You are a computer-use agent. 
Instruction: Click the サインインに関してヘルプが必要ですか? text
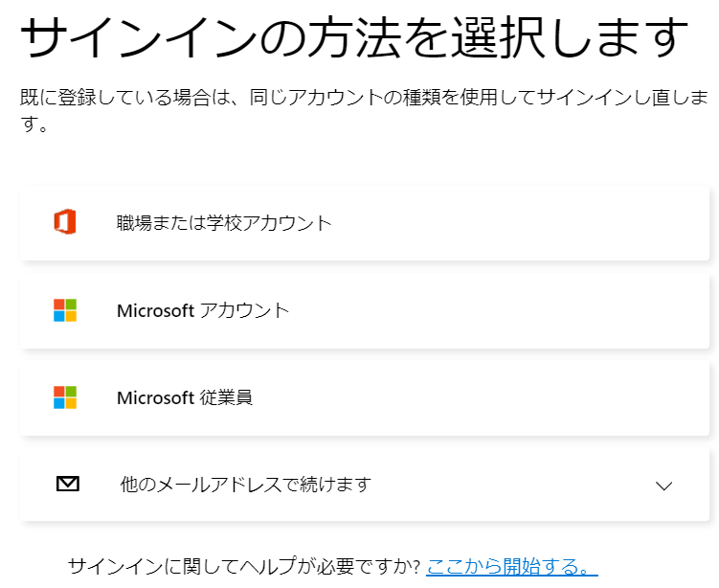pos(244,566)
